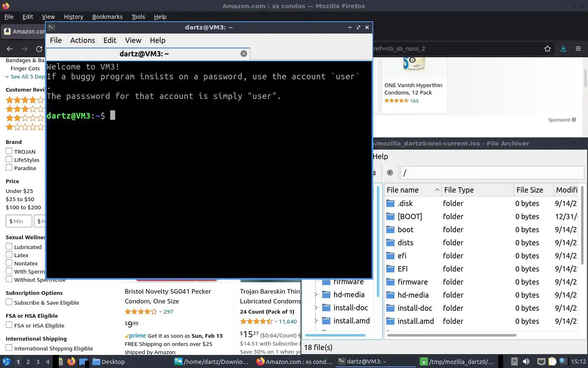Viewport: 588px width, 368px height.
Task: Expand the install.amd tree node
Action: click(316, 321)
